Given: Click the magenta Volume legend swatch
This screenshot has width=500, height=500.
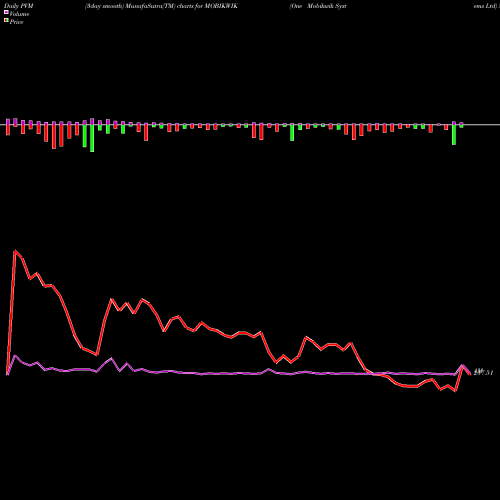Looking at the screenshot, I should pyautogui.click(x=6, y=12).
